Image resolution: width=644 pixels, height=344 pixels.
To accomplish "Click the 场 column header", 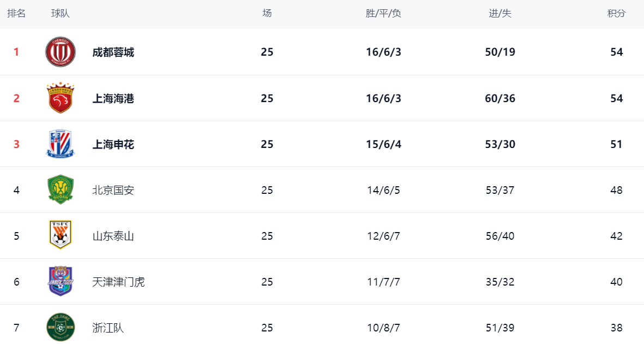I will [x=267, y=14].
